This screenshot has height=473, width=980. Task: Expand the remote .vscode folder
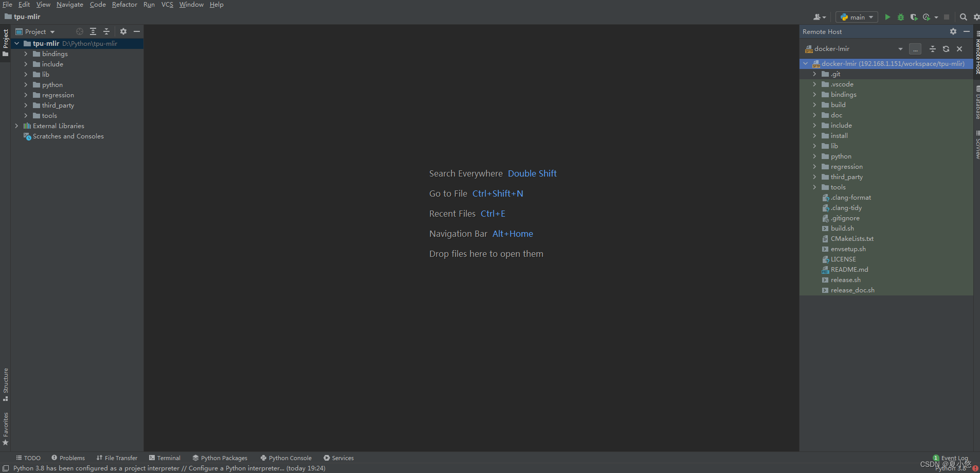point(814,84)
